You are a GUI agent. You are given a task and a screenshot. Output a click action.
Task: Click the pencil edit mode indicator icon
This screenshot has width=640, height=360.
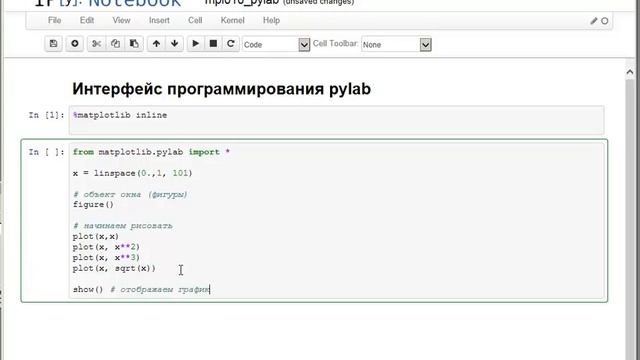(594, 21)
